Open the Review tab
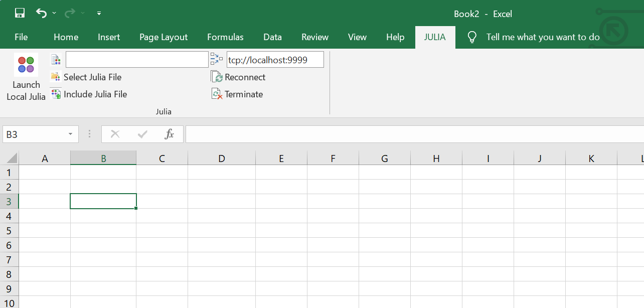The height and width of the screenshot is (308, 644). (315, 37)
